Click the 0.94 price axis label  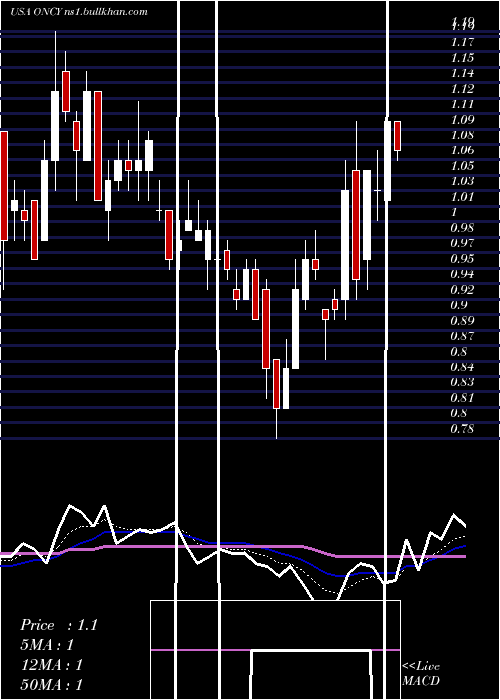(462, 274)
